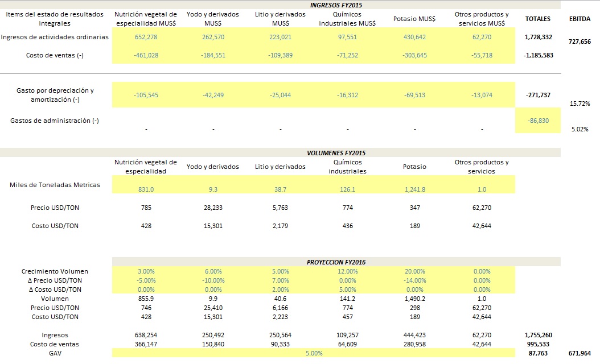Select the projected Yodo price 25,410
Image resolution: width=600 pixels, height=364 pixels.
pos(213,308)
